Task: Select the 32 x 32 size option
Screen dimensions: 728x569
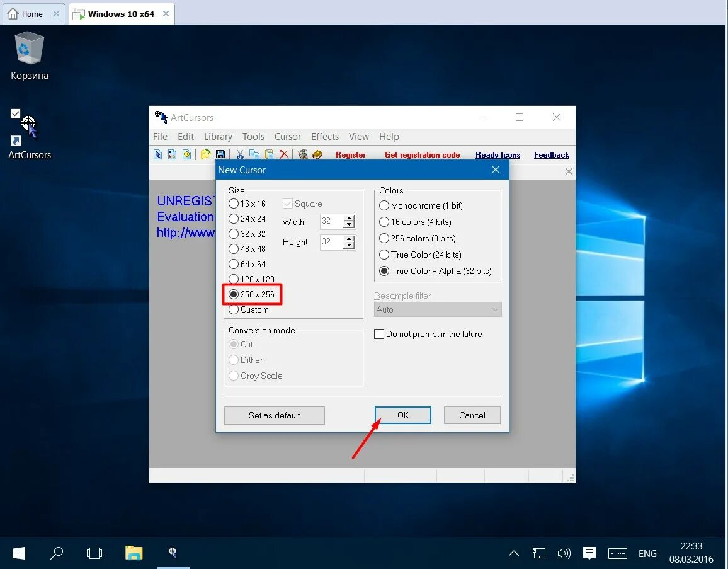Action: point(247,234)
